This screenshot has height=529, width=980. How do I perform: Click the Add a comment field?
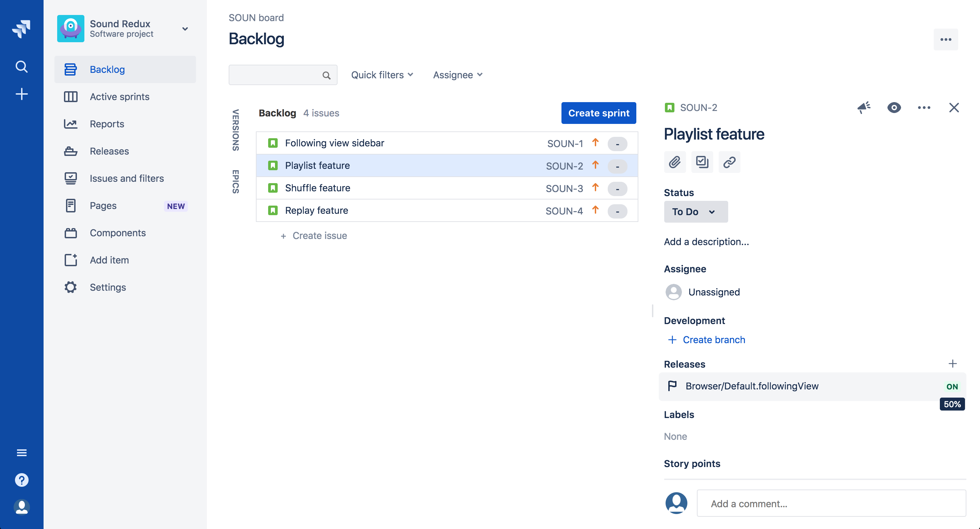(831, 503)
